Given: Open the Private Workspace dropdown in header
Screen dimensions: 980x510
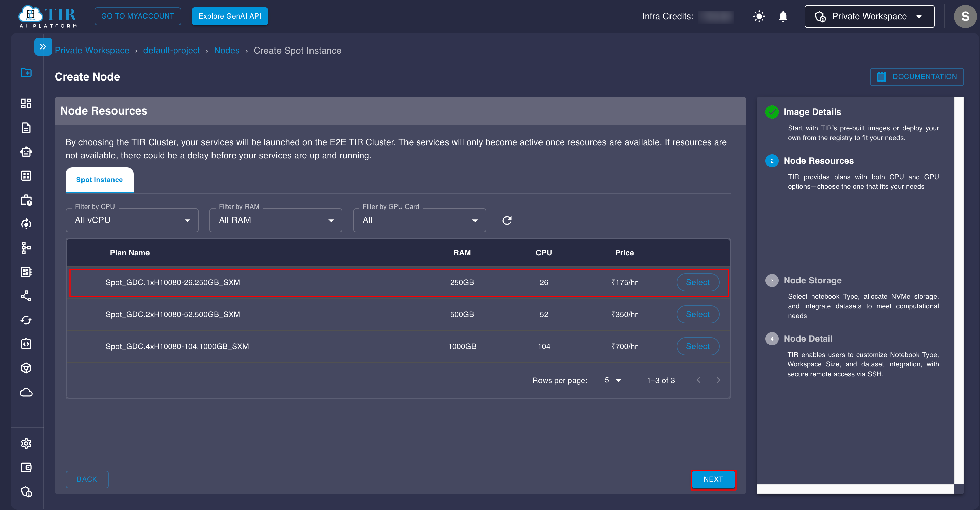Looking at the screenshot, I should point(869,17).
